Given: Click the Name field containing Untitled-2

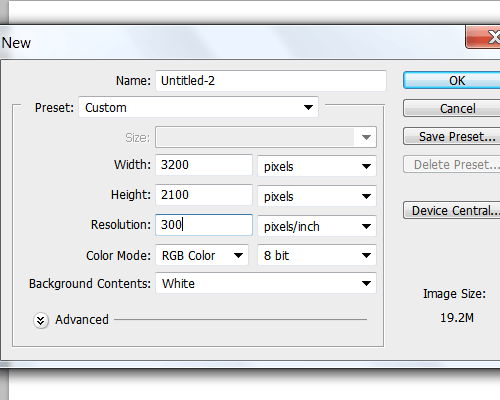Looking at the screenshot, I should [271, 81].
